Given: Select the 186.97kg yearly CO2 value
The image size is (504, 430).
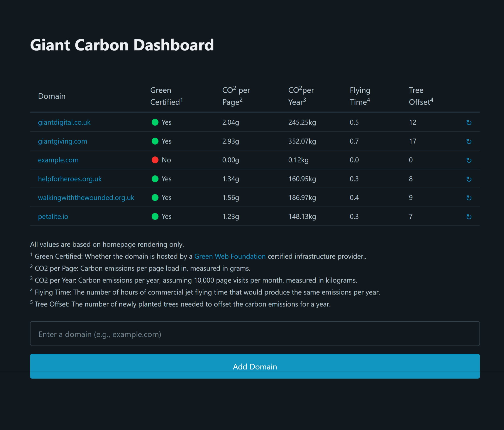Looking at the screenshot, I should click(302, 198).
